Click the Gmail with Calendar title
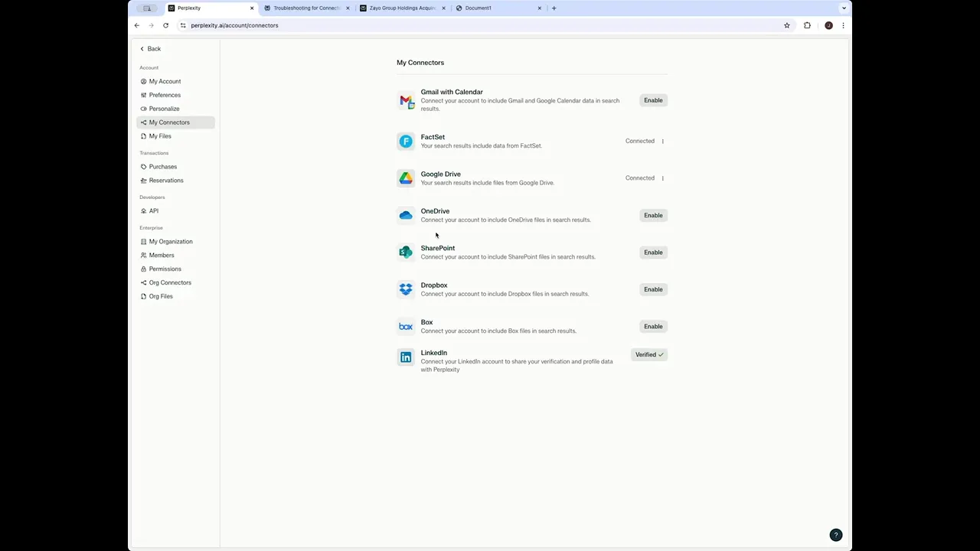The width and height of the screenshot is (980, 551). point(452,92)
